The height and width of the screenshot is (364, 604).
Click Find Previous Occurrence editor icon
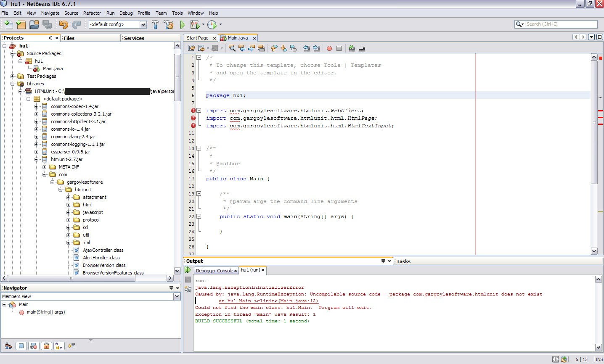point(242,48)
